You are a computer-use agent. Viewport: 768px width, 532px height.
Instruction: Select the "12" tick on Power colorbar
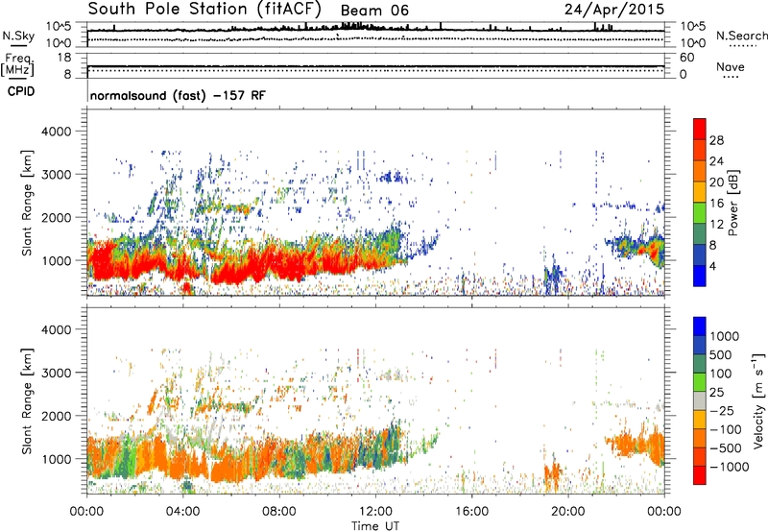[716, 225]
